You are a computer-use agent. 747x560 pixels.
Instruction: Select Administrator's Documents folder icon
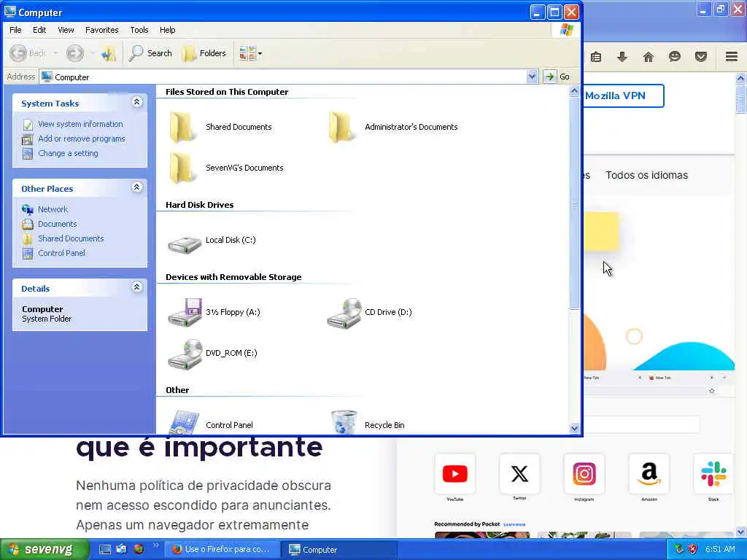click(x=341, y=127)
